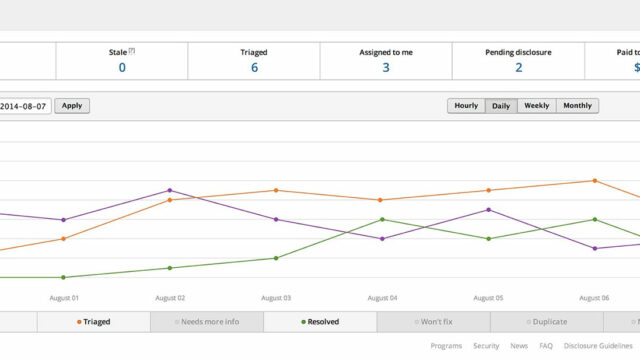Viewport: 640px width, 360px height.
Task: Click the Apply button
Action: (x=72, y=106)
